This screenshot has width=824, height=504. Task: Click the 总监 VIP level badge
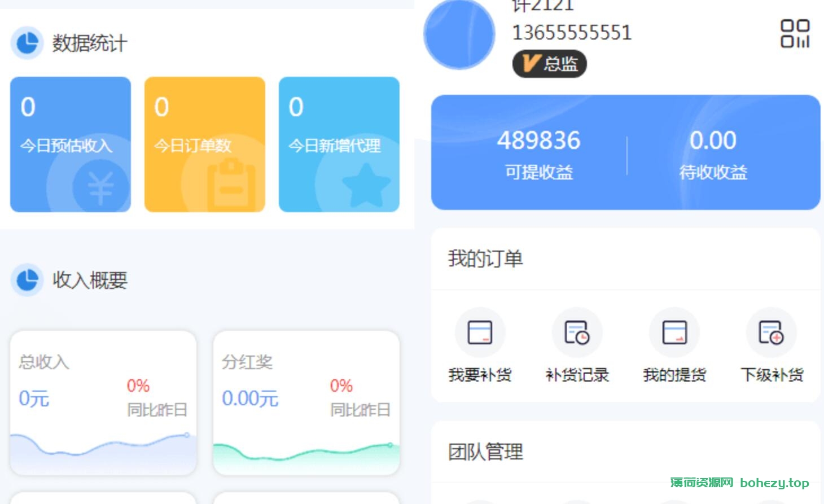549,64
